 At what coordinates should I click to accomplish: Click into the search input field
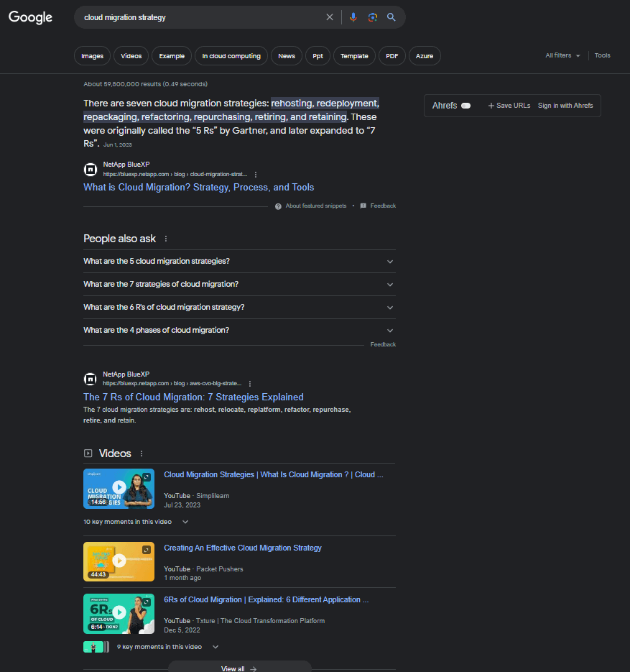[x=201, y=17]
